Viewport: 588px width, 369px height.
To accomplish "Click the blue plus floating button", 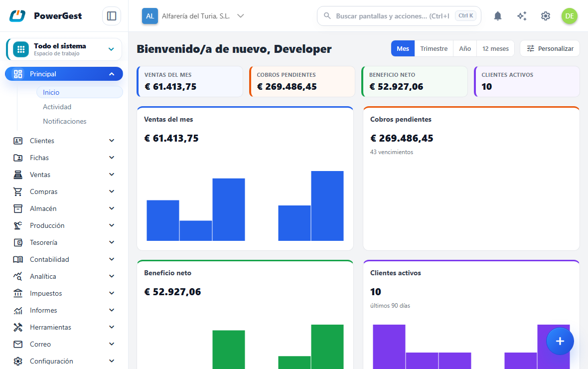I will pyautogui.click(x=560, y=341).
